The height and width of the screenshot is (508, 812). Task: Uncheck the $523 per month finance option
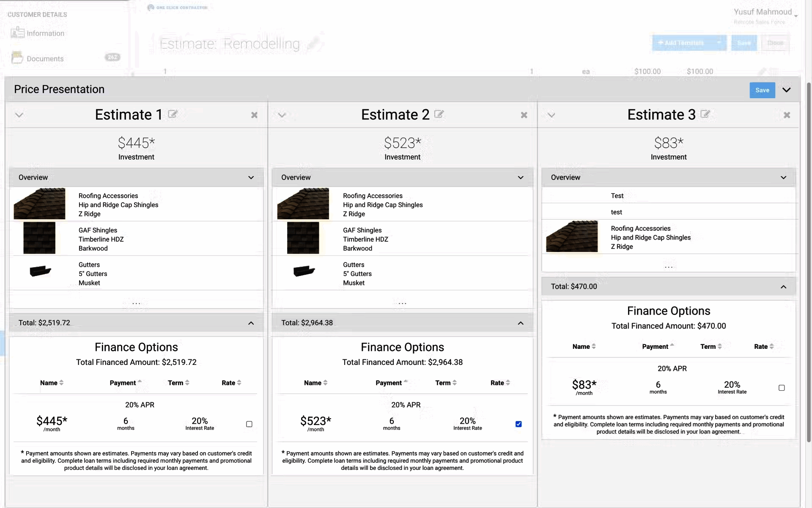click(x=518, y=424)
